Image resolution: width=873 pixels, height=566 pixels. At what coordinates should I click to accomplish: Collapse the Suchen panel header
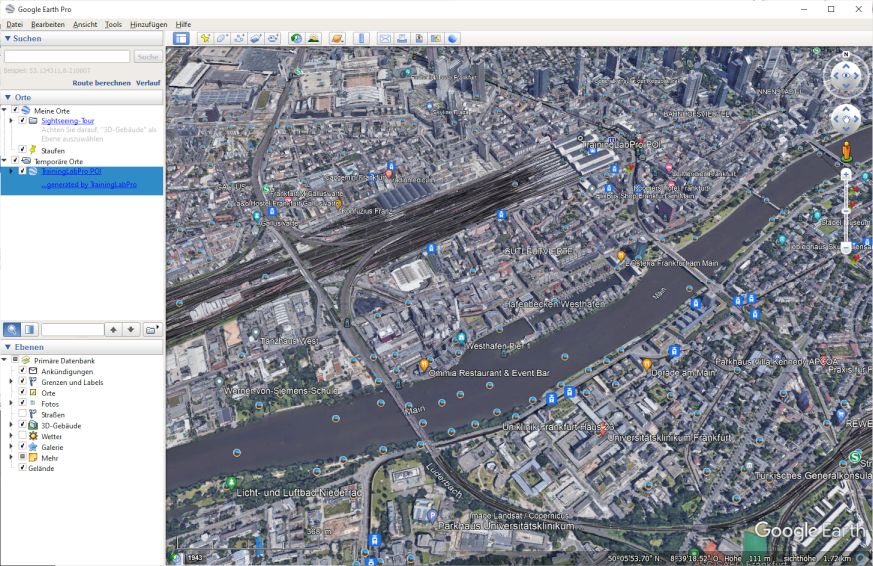pos(82,38)
